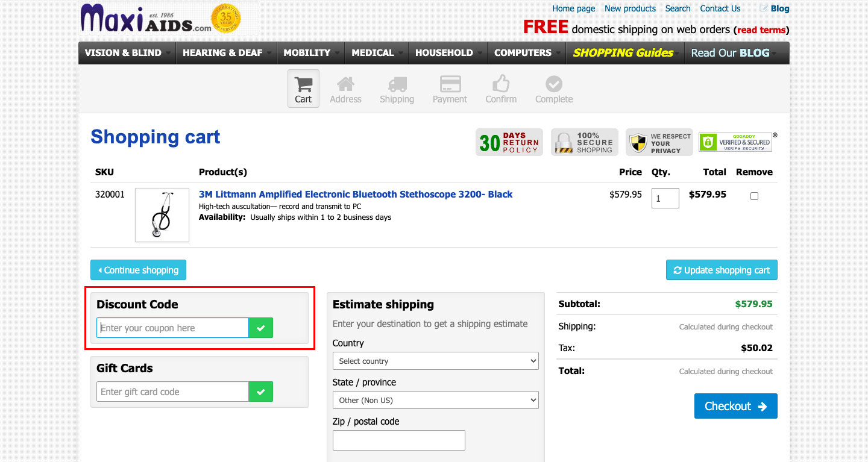This screenshot has width=868, height=462.
Task: Expand the Household menu
Action: point(448,53)
